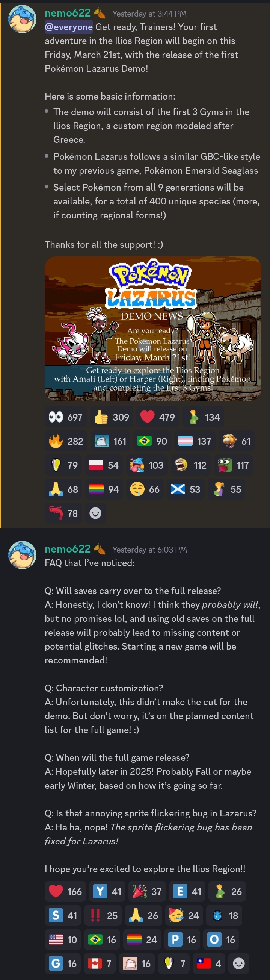The height and width of the screenshot is (980, 270).
Task: Open emoji picker under the FAQ message
Action: (238, 963)
